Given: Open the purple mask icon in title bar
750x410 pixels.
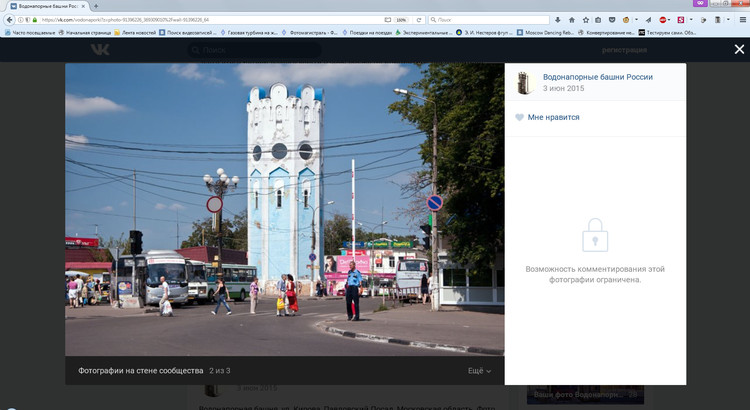Looking at the screenshot, I should [x=700, y=3].
